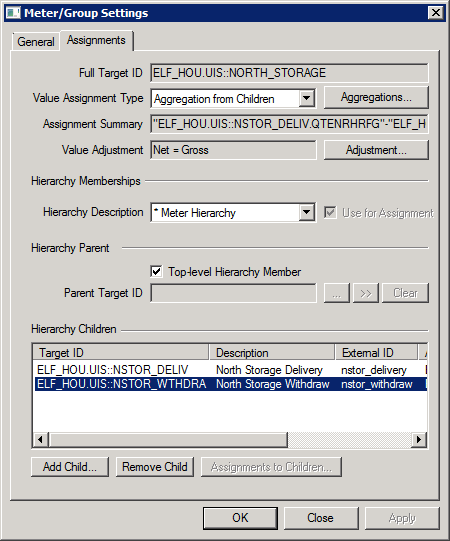
Task: Click the Parent Target ID field
Action: (x=233, y=293)
